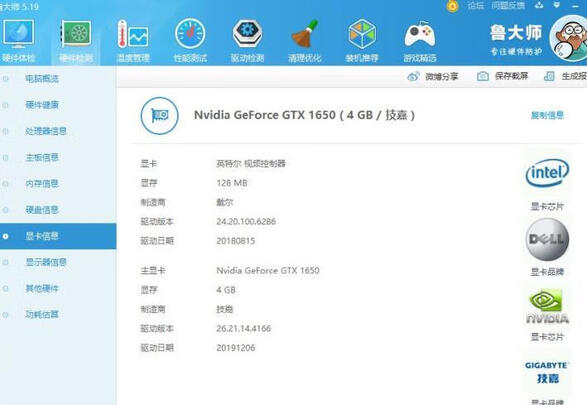This screenshot has height=405, width=587.
Task: Click the camera icon for 保存截屏
Action: pyautogui.click(x=483, y=76)
